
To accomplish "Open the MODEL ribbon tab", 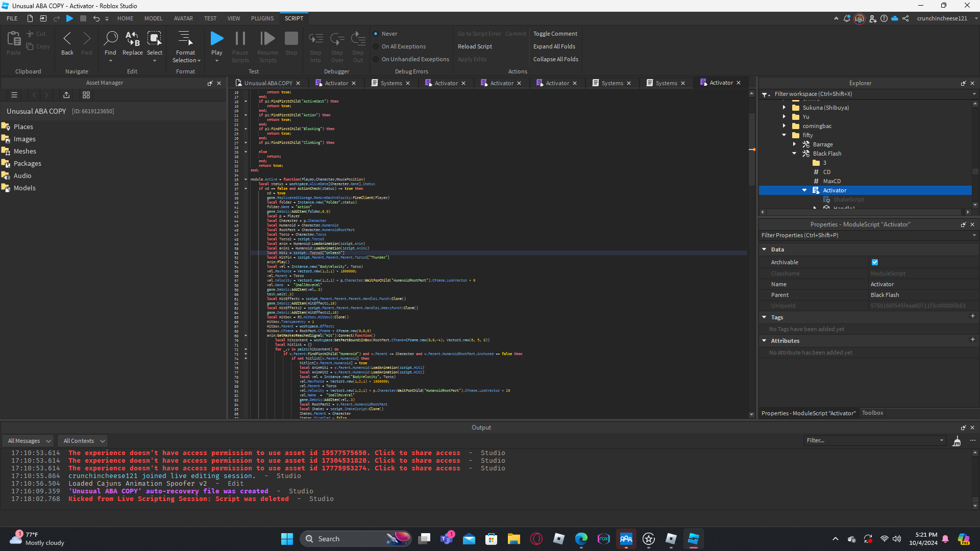I will [x=154, y=18].
